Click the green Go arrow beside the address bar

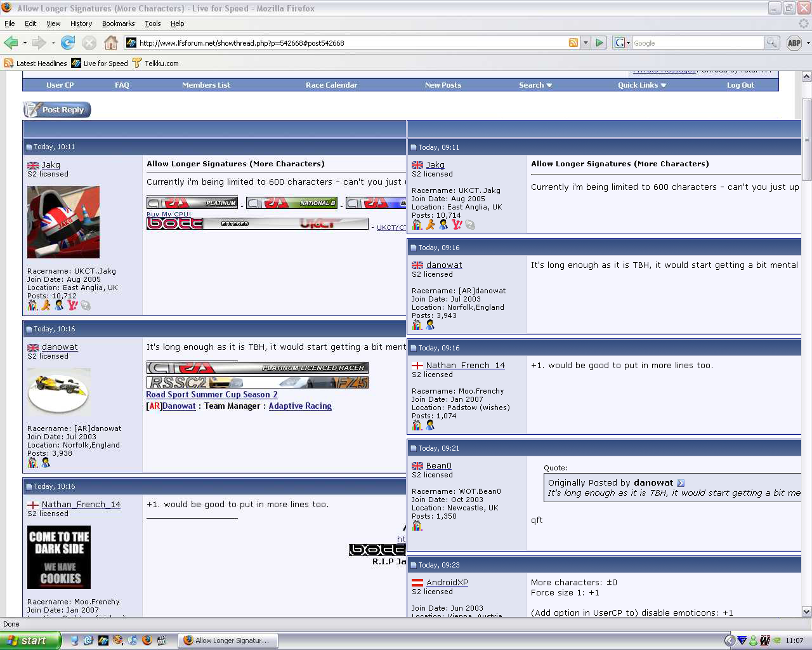tap(599, 43)
